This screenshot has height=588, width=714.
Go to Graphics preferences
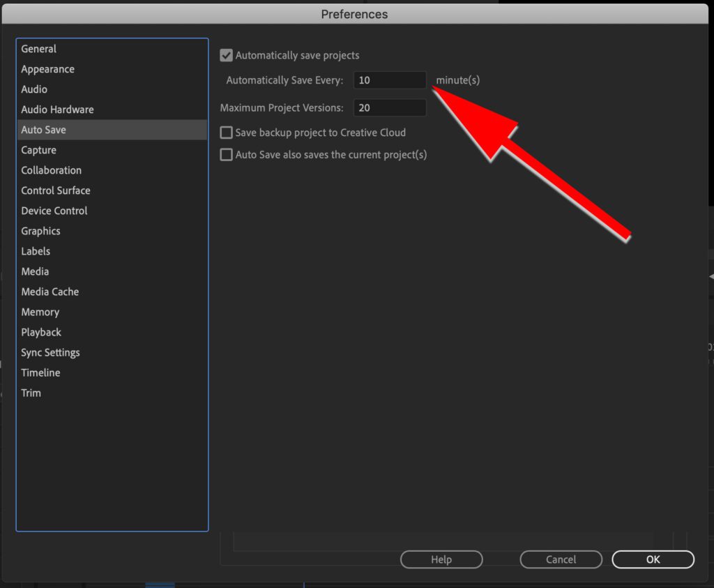[112, 231]
